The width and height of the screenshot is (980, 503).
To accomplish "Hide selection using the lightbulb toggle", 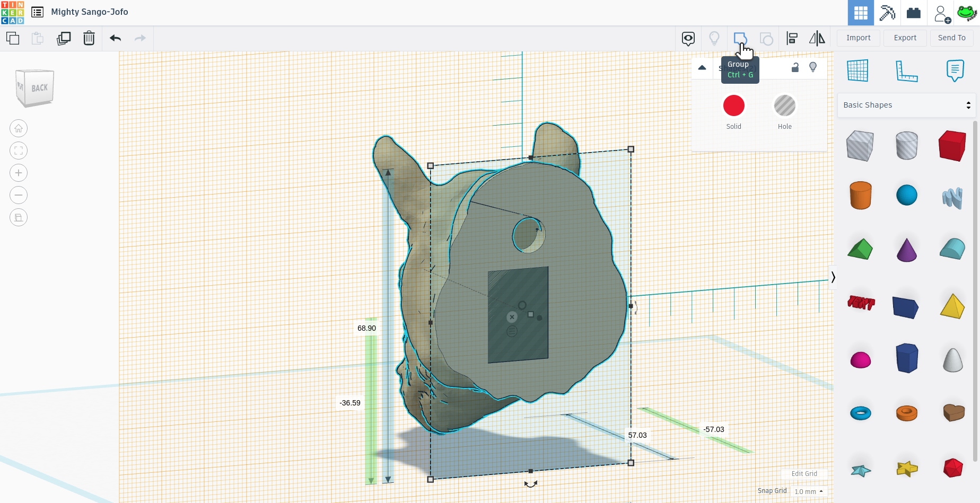I will coord(813,67).
